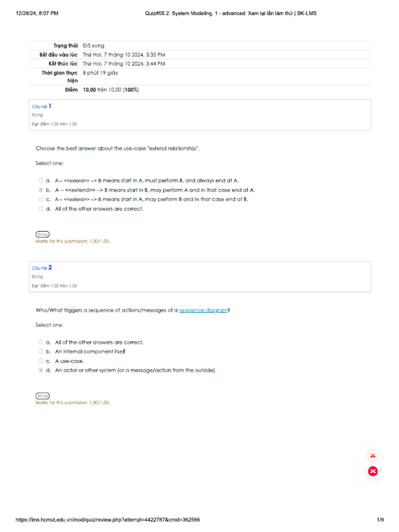Click the red round extension icon
The image size is (399, 532).
pos(373,471)
